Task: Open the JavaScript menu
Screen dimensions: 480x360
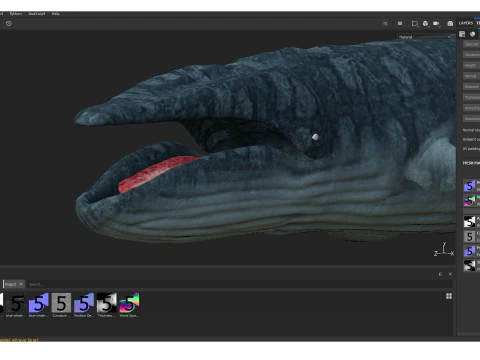Action: (x=37, y=14)
